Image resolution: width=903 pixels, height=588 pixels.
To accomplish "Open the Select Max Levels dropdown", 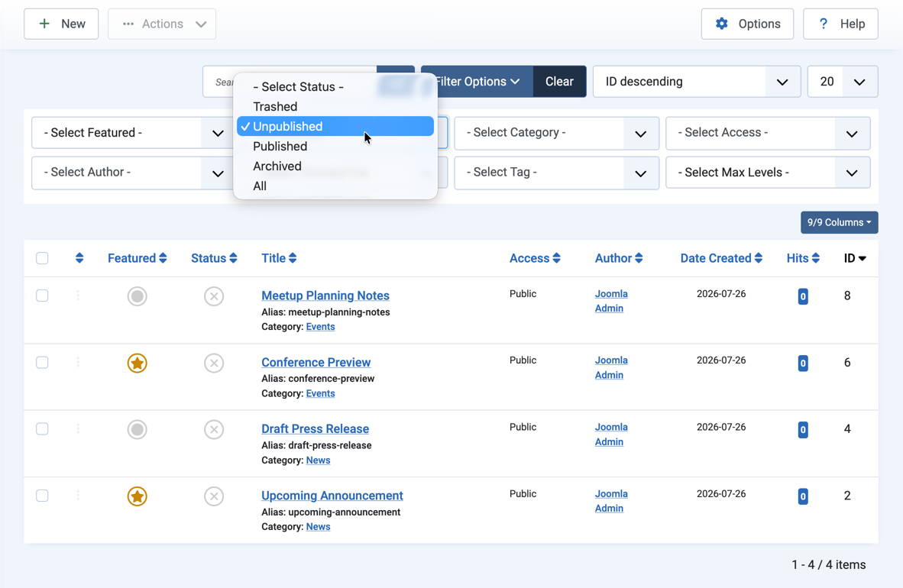I will coord(768,173).
